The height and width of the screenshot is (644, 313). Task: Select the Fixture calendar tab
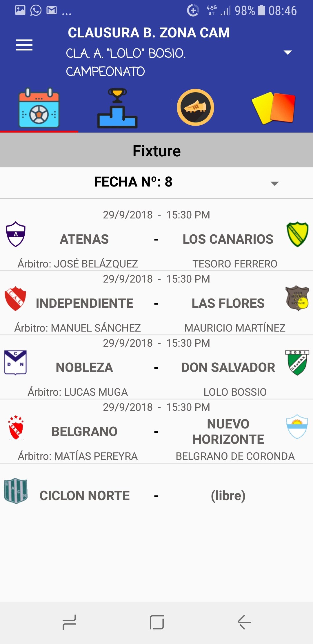39,108
